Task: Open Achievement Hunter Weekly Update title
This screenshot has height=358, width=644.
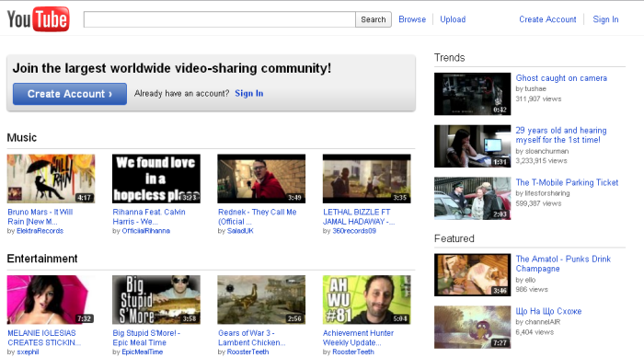Action: 358,338
